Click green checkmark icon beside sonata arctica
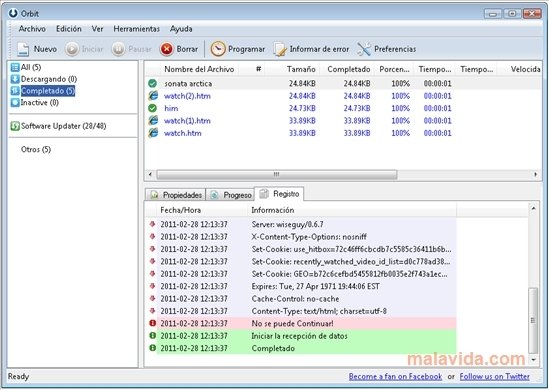This screenshot has height=390, width=549. pos(152,83)
